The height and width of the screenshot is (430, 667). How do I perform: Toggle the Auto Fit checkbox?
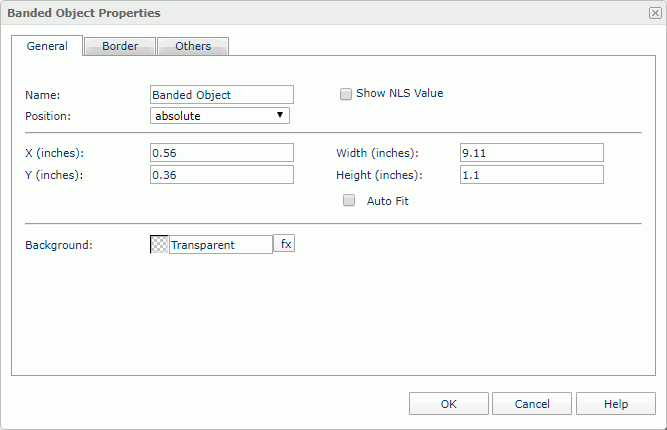point(349,200)
